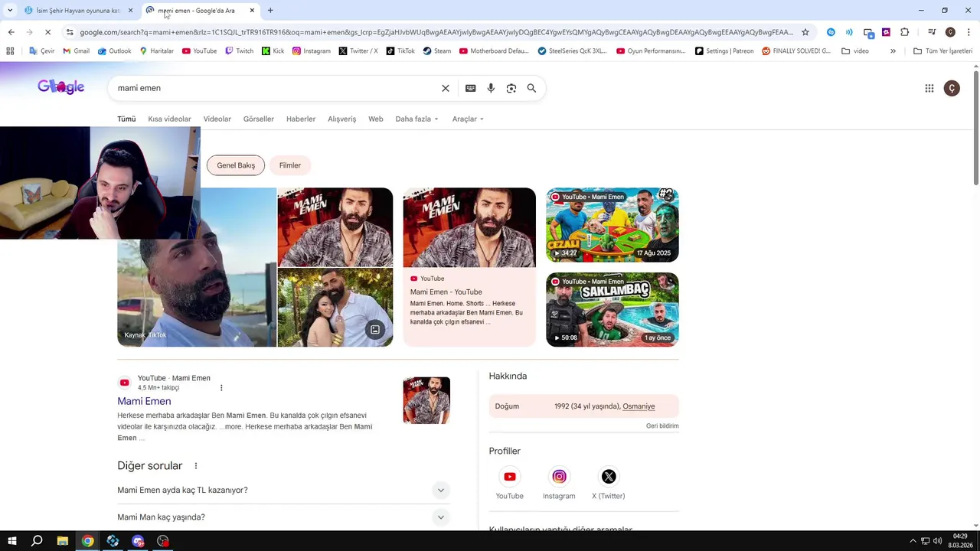
Task: Select the Görseller tab
Action: pyautogui.click(x=259, y=119)
